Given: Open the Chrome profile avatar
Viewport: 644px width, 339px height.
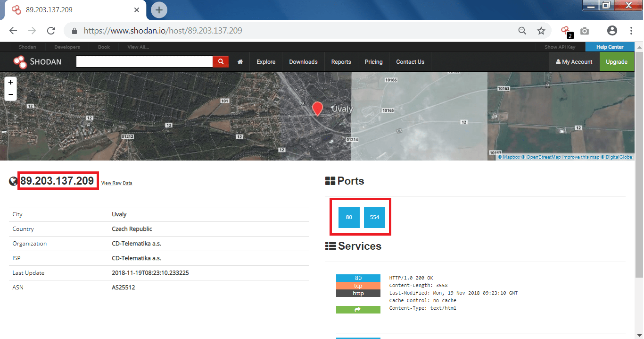Looking at the screenshot, I should pos(612,31).
